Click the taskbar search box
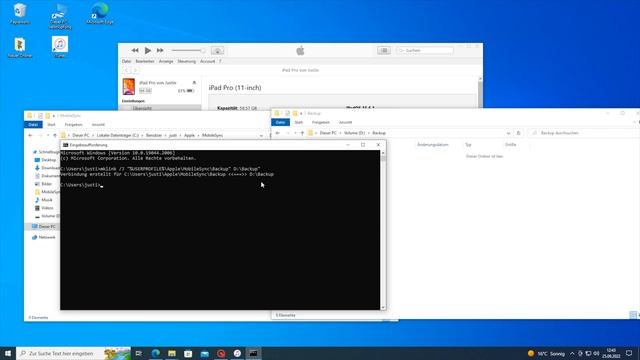The width and height of the screenshot is (640, 360). coord(73,353)
